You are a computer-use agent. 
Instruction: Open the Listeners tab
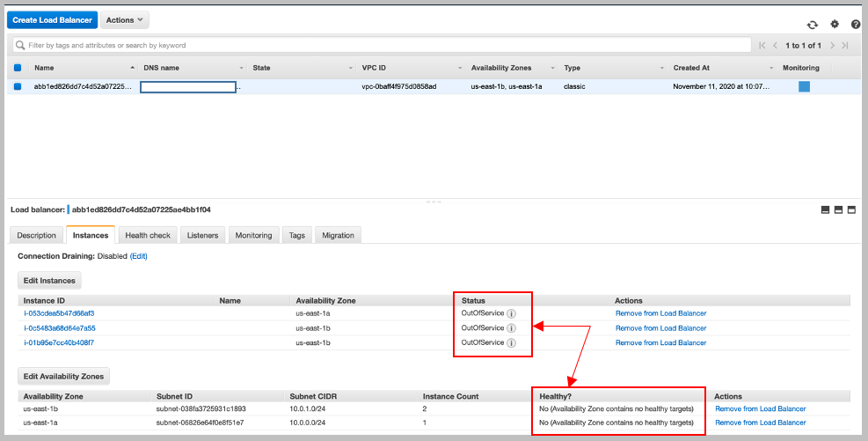pos(202,235)
